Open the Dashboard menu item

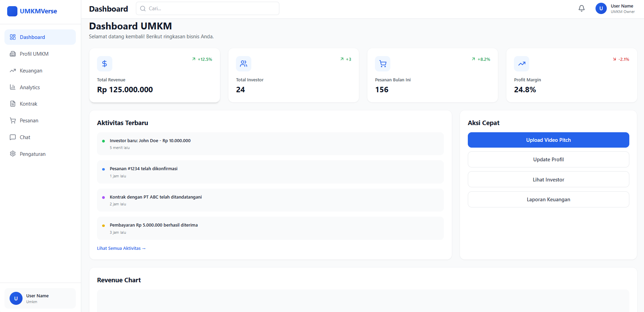(40, 37)
